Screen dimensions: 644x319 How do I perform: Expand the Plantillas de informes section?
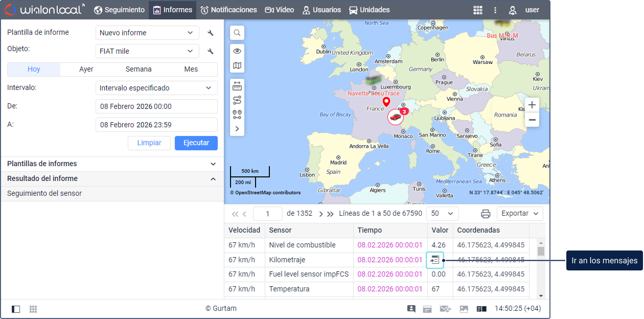112,164
